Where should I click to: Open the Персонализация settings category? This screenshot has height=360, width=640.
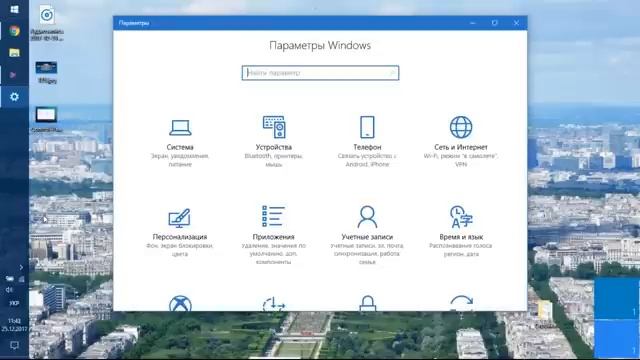click(x=180, y=232)
